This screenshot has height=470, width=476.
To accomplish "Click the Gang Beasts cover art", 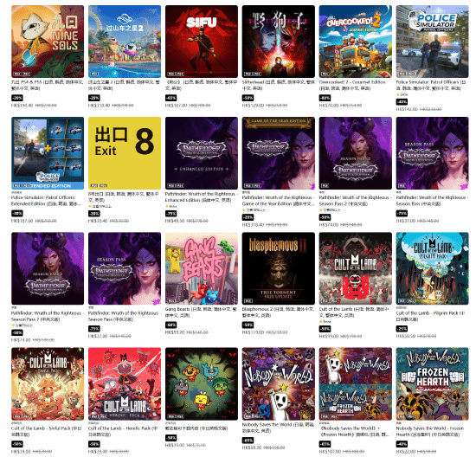I will [x=202, y=268].
